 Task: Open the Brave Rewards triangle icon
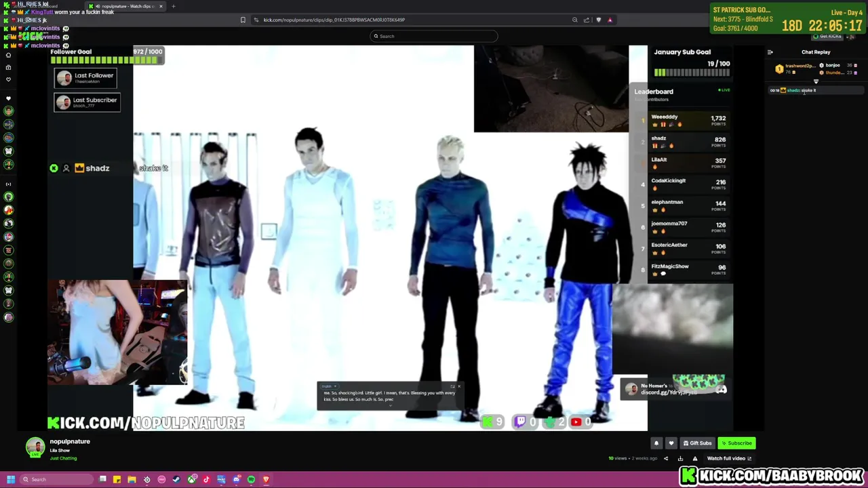tap(610, 20)
